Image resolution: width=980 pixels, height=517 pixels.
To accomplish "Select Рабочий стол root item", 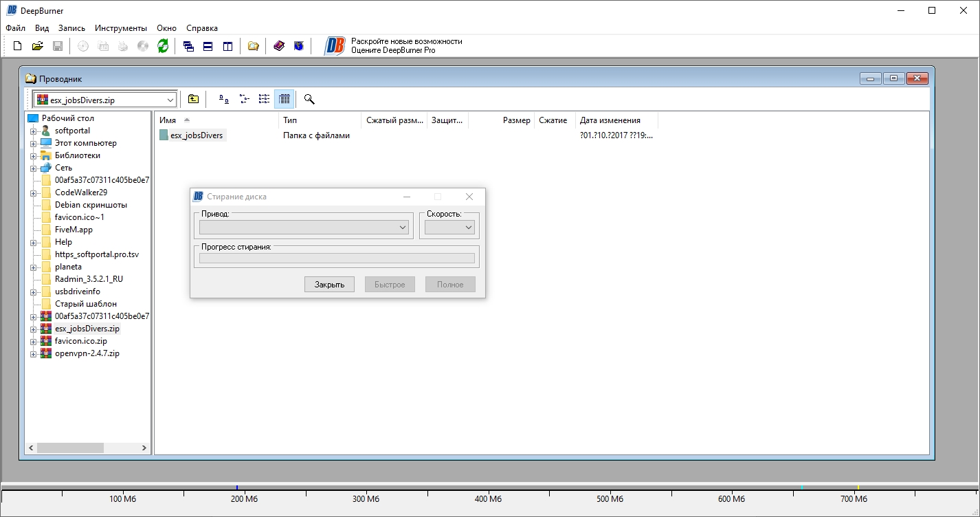I will [x=68, y=118].
